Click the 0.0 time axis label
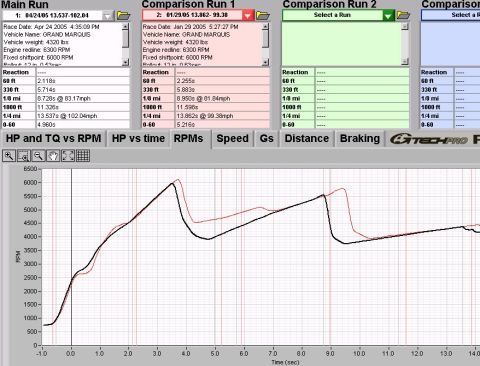480x366 pixels. 71,353
